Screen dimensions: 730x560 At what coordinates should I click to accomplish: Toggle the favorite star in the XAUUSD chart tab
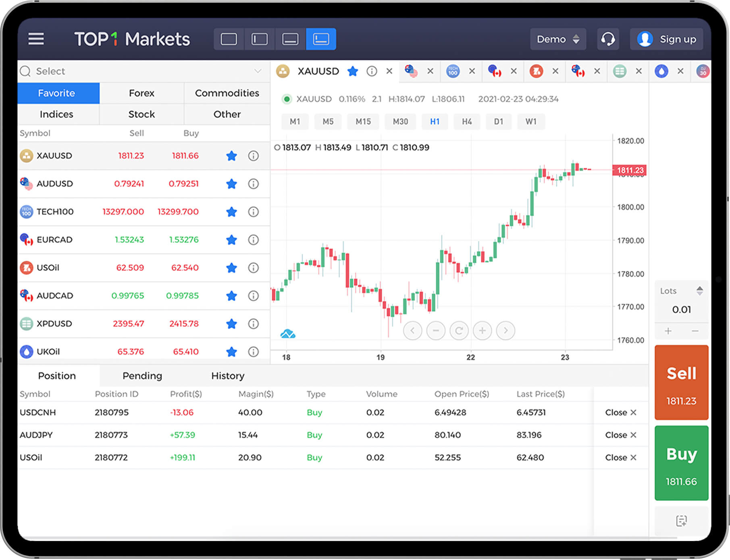coord(353,71)
